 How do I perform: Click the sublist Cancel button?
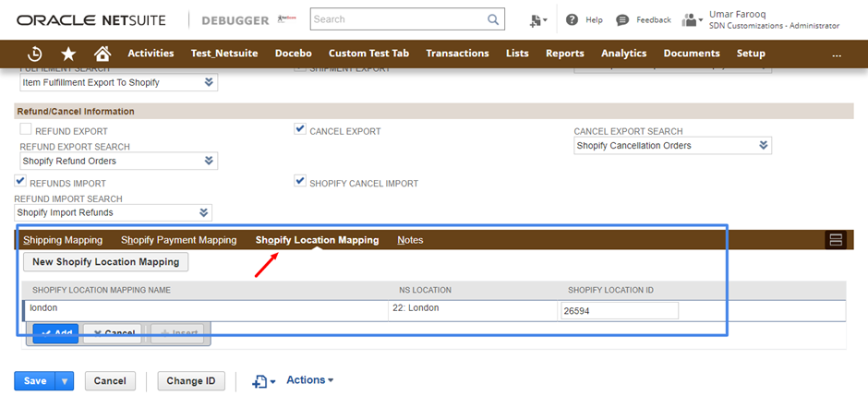113,333
